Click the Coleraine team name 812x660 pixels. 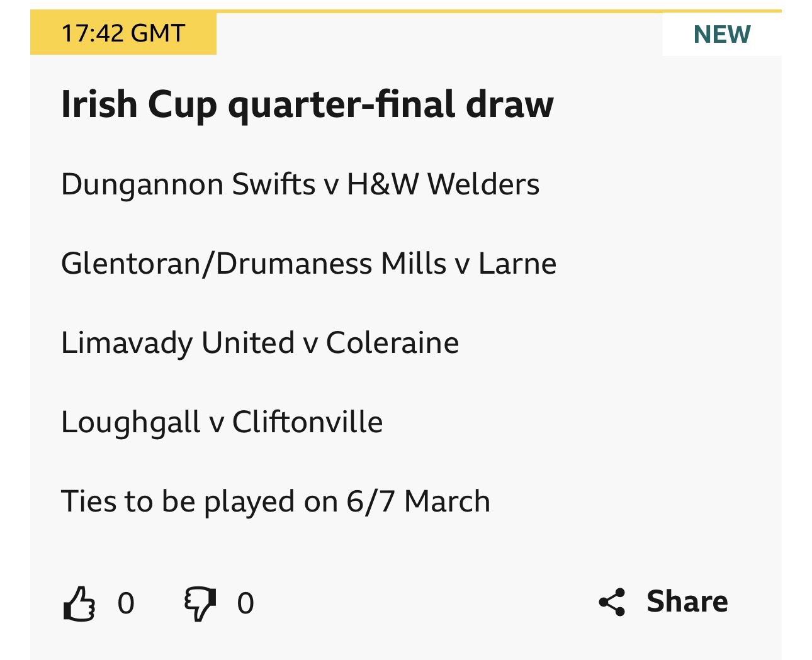click(x=392, y=343)
